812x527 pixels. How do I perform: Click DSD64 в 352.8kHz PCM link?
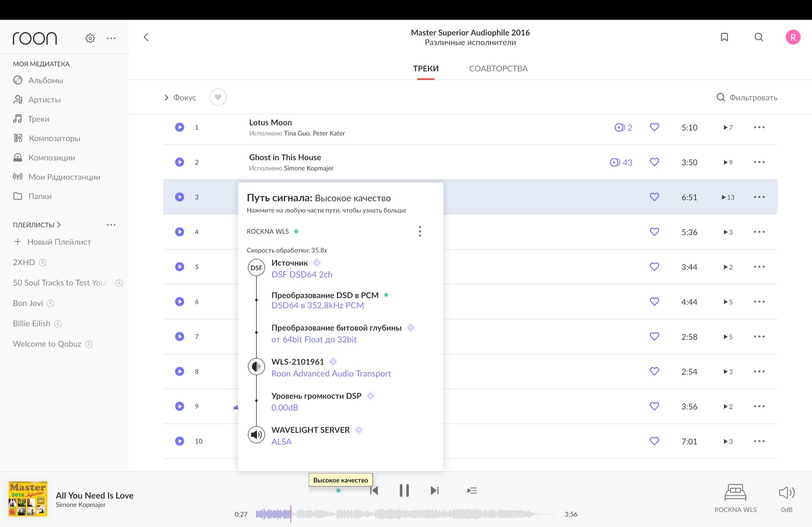point(318,306)
